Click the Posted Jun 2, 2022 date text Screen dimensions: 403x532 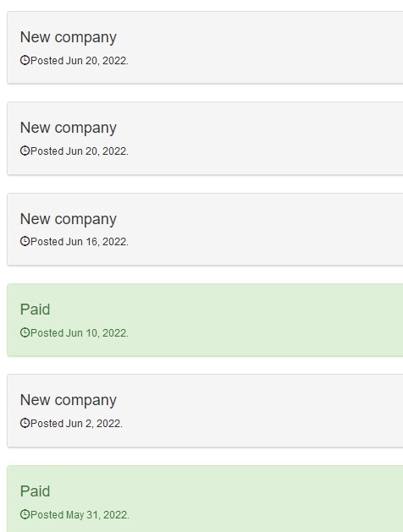(x=76, y=424)
